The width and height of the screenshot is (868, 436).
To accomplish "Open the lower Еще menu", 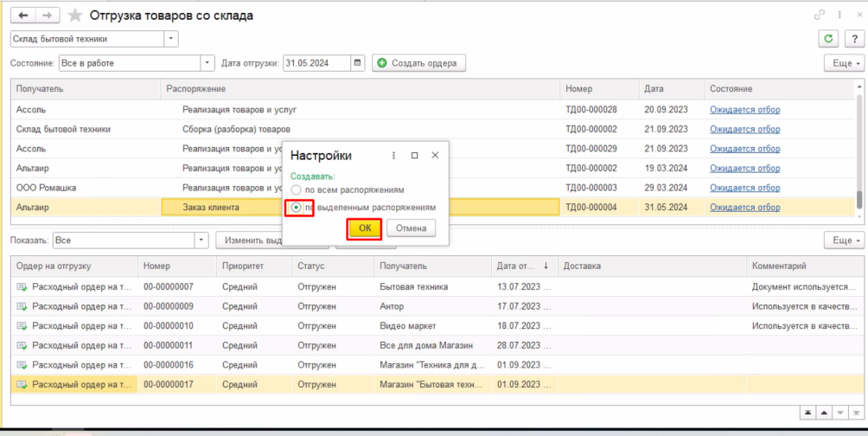I will (x=845, y=240).
